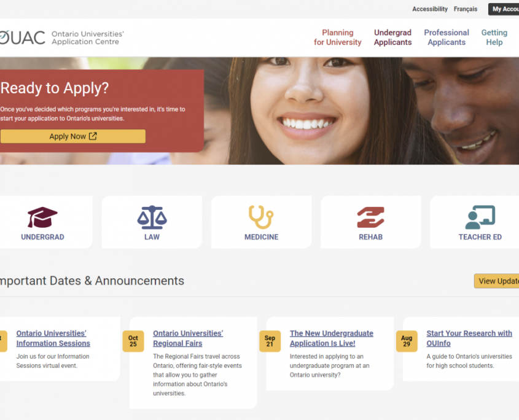Open Start Your Research with OUInfo link
The height and width of the screenshot is (420, 519).
click(x=469, y=338)
